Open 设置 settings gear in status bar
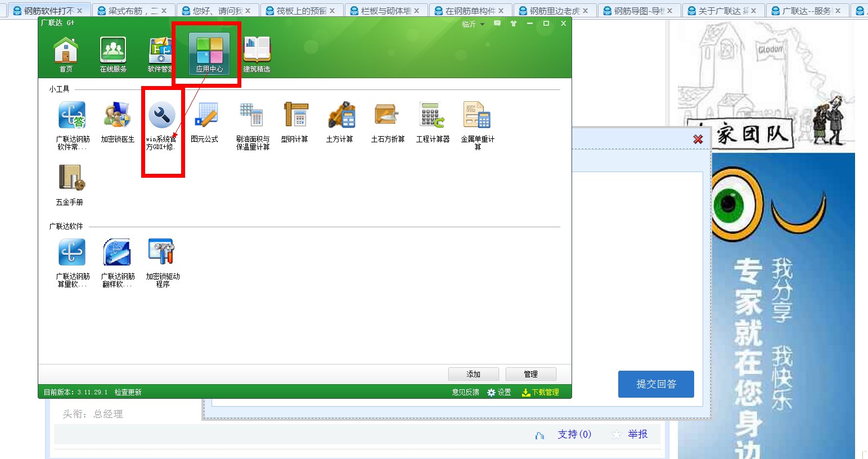Viewport: 868px width, 459px height. 499,392
